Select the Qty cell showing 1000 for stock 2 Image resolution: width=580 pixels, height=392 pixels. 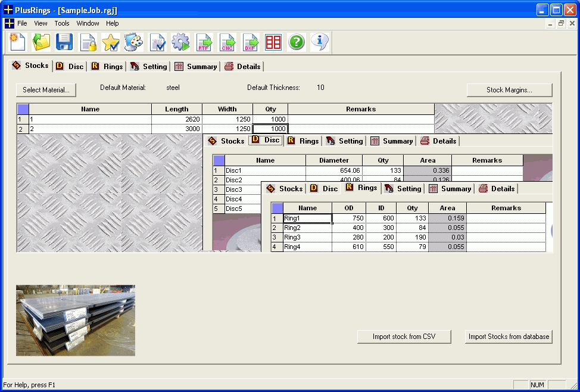click(271, 128)
